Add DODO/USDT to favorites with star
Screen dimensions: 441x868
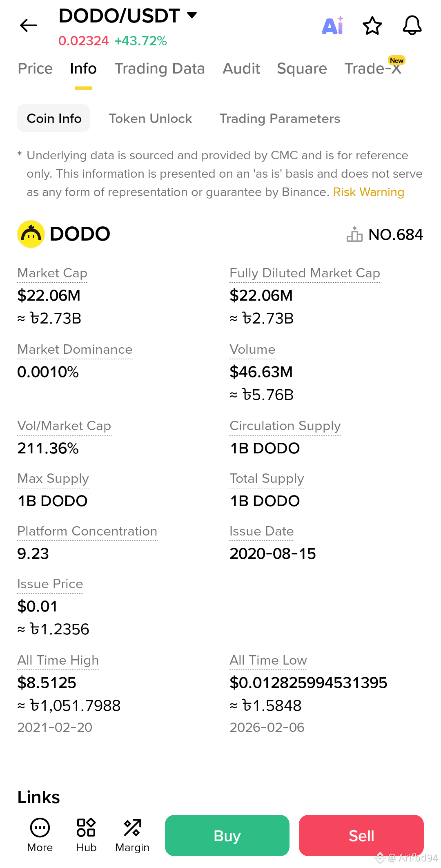[x=372, y=26]
